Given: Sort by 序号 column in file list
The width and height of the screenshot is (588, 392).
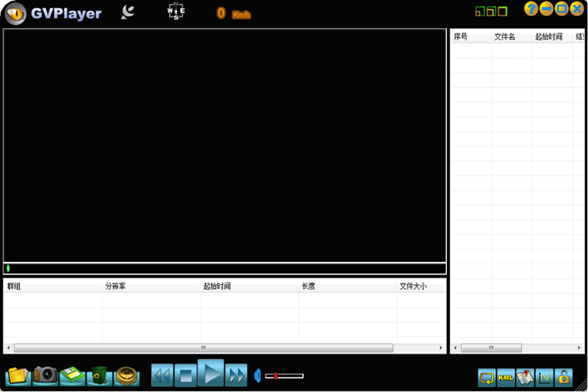Looking at the screenshot, I should pos(470,37).
